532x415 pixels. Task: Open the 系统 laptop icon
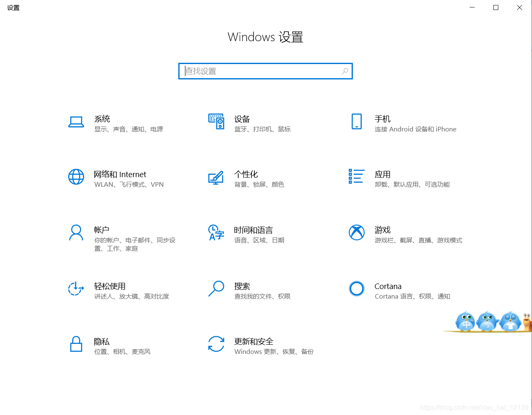click(76, 122)
